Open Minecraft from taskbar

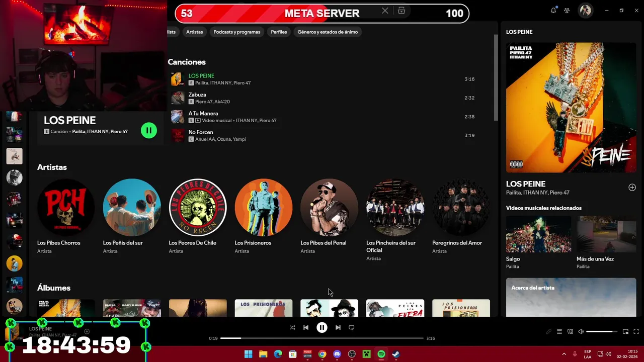[x=367, y=354]
